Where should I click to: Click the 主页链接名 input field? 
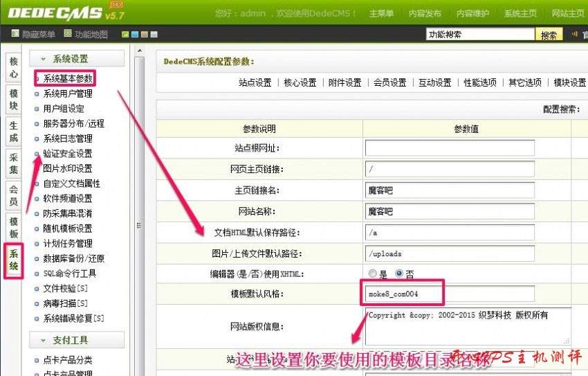pos(450,190)
